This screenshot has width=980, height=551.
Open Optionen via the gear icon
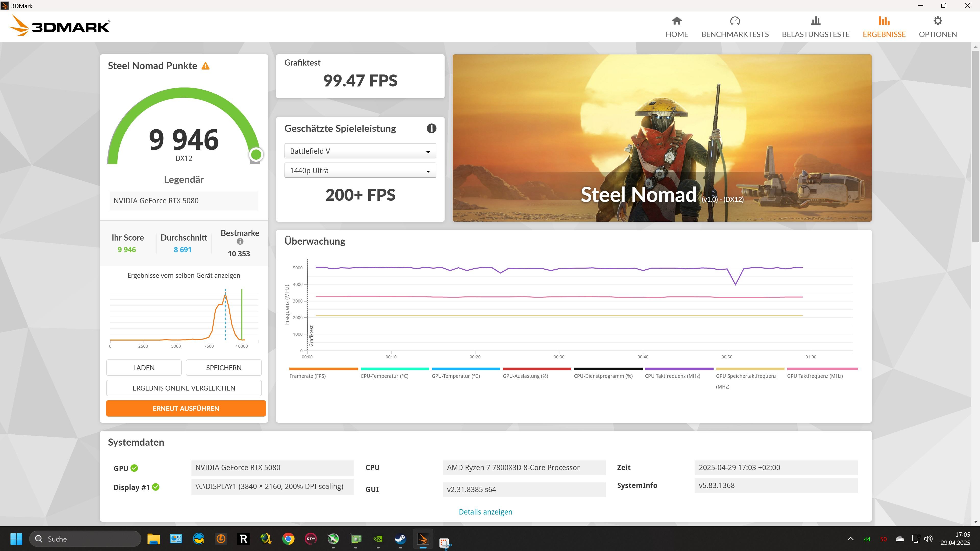click(937, 21)
